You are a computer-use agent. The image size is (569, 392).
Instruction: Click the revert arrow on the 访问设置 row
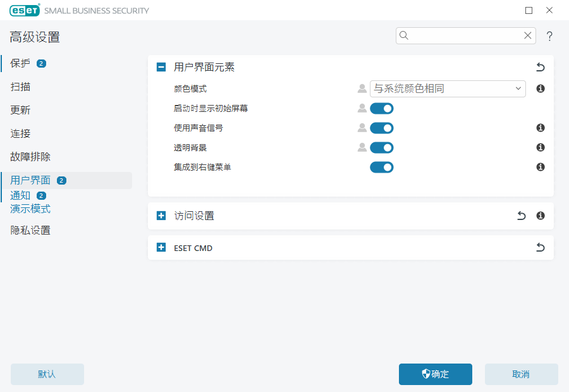521,216
